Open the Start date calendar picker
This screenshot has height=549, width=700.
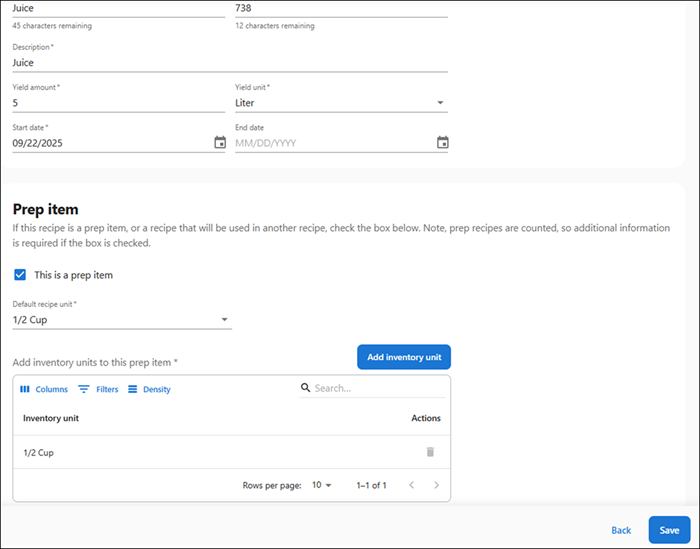click(220, 143)
